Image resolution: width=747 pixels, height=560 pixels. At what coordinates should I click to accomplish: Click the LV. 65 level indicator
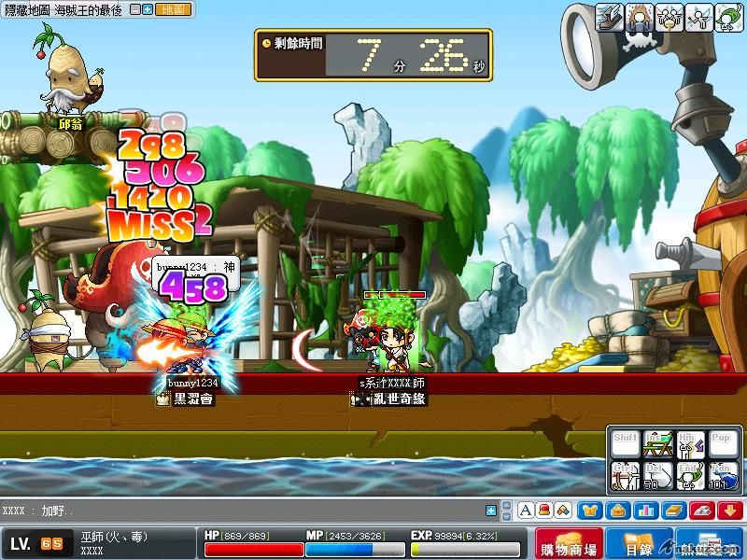point(36,544)
